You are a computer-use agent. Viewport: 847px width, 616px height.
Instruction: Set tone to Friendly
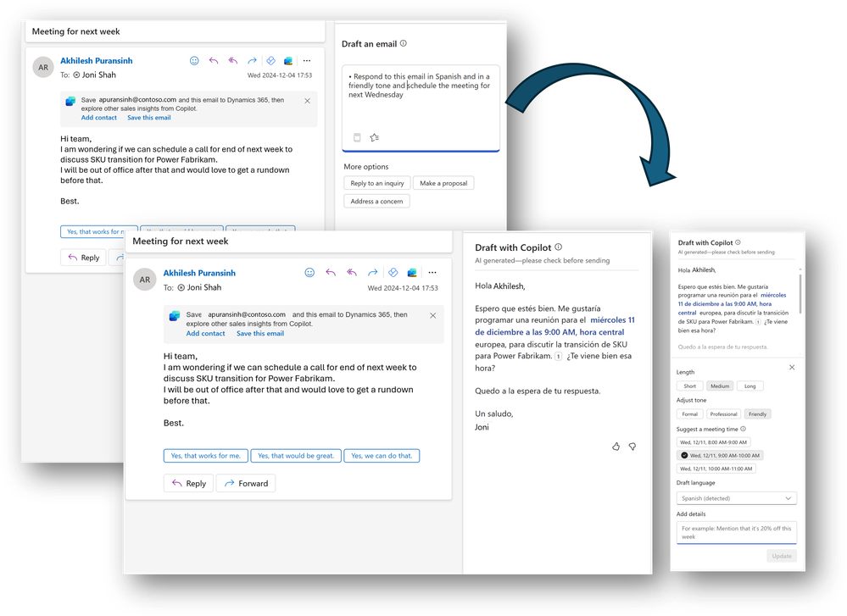coord(758,414)
